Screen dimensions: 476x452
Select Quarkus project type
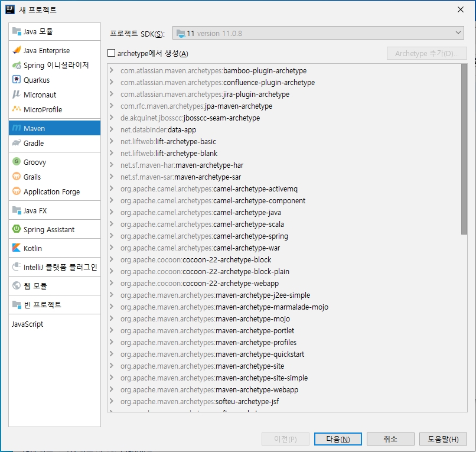coord(55,80)
